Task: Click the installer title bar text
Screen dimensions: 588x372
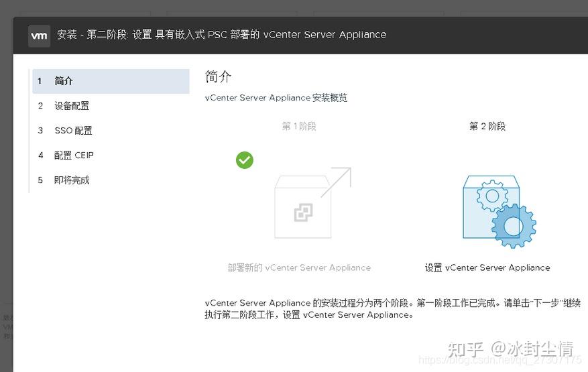Action: click(x=222, y=34)
